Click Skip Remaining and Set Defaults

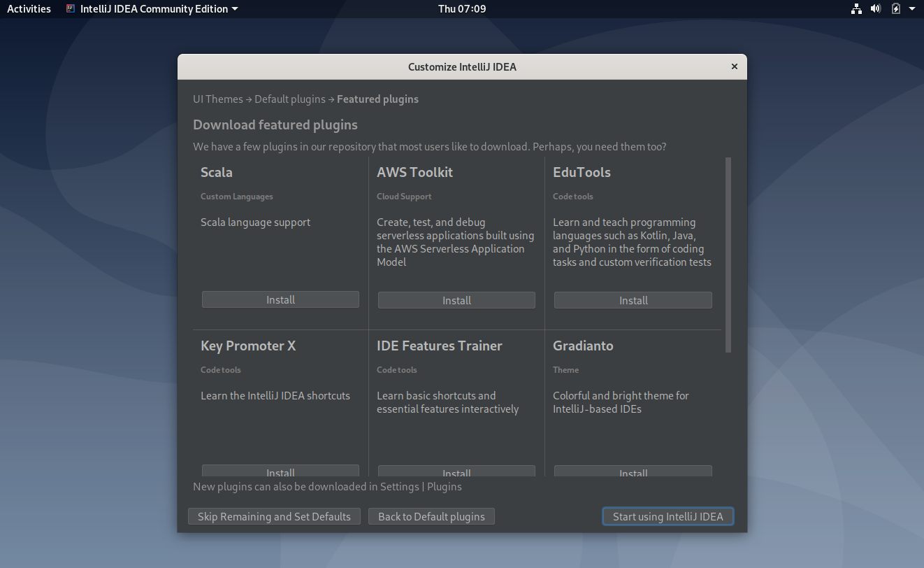pos(274,516)
